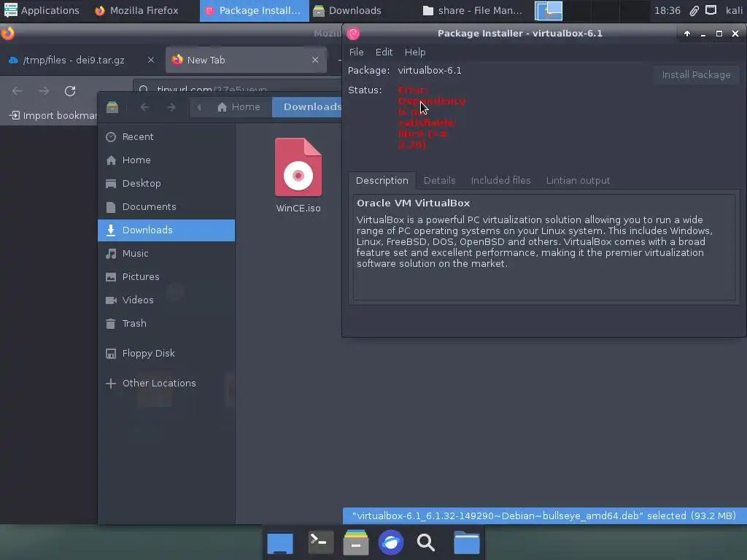Click the Firefox URL address bar

(239, 88)
